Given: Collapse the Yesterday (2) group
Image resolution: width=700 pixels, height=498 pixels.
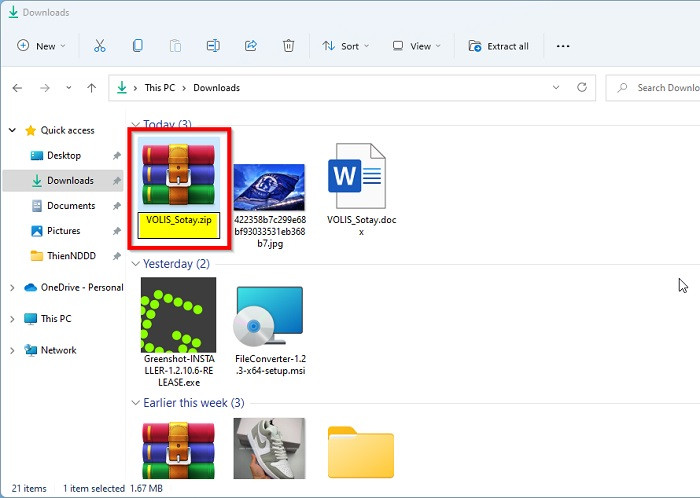Looking at the screenshot, I should coord(135,264).
